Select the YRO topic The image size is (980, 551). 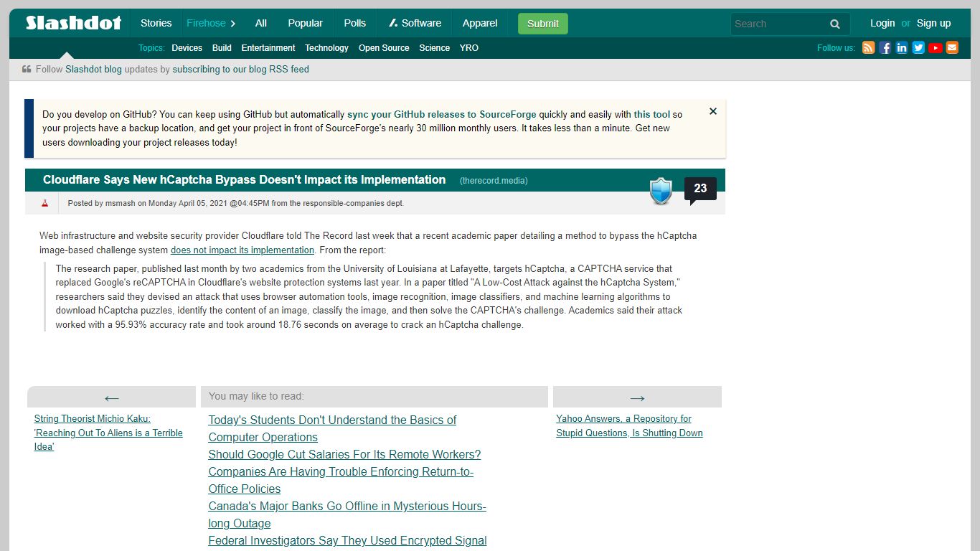469,48
